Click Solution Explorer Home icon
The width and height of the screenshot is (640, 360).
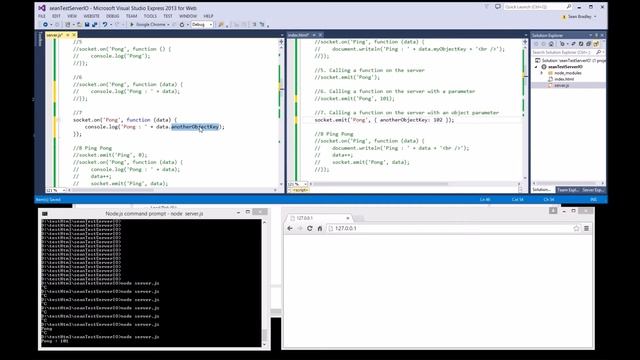click(551, 44)
